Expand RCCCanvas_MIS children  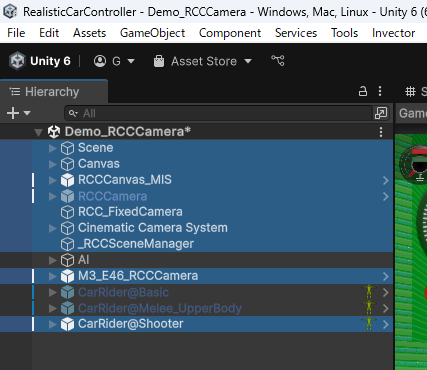click(52, 180)
